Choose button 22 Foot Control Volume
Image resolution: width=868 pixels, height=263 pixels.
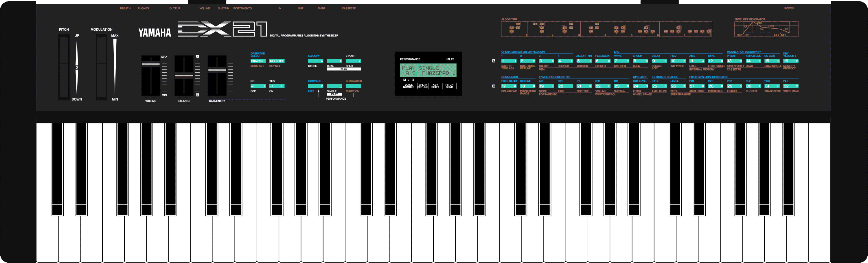click(x=603, y=86)
